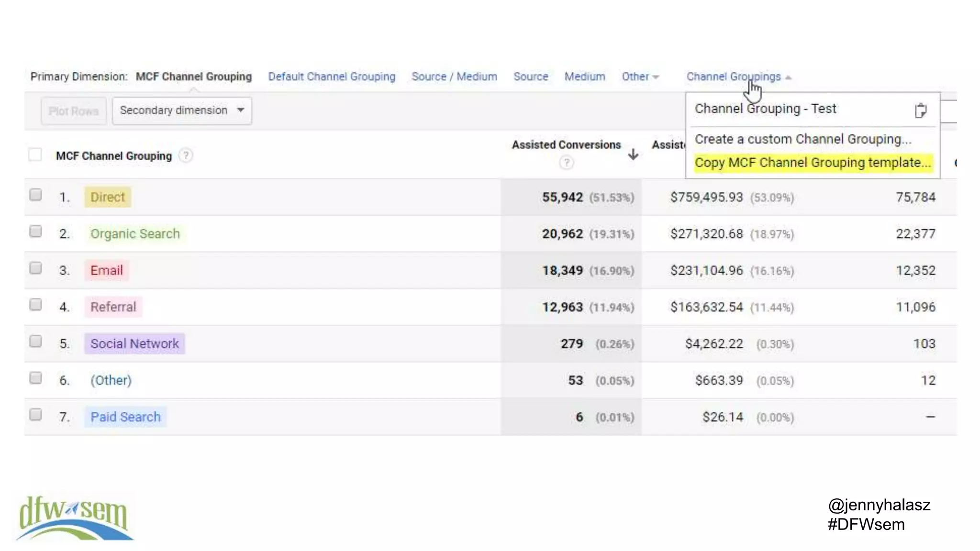Check the Direct row checkbox

tap(35, 195)
